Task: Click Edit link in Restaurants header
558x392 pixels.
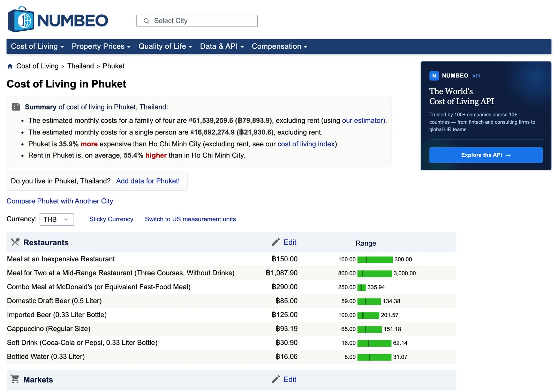Action: click(290, 242)
